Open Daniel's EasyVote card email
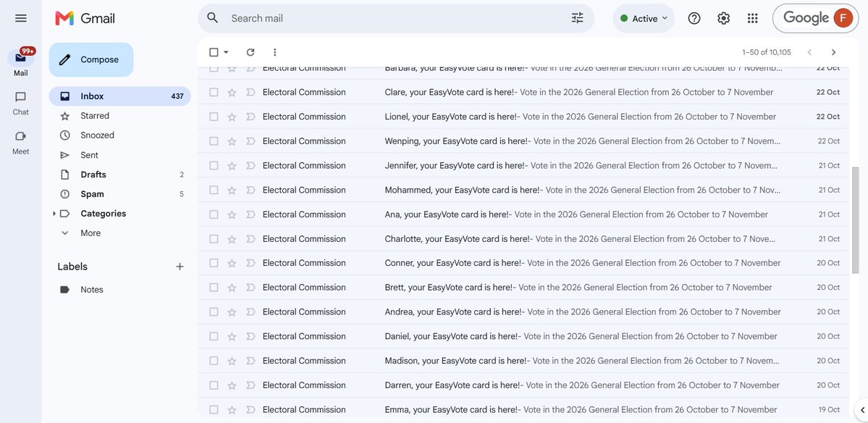868x423 pixels. coord(523,336)
